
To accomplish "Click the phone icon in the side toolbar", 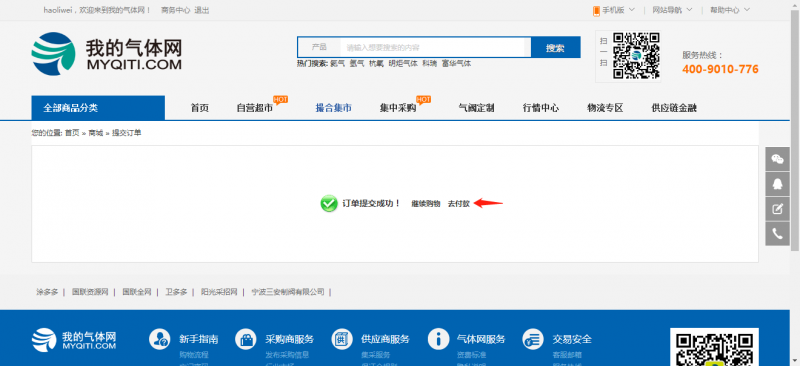I will coord(777,234).
